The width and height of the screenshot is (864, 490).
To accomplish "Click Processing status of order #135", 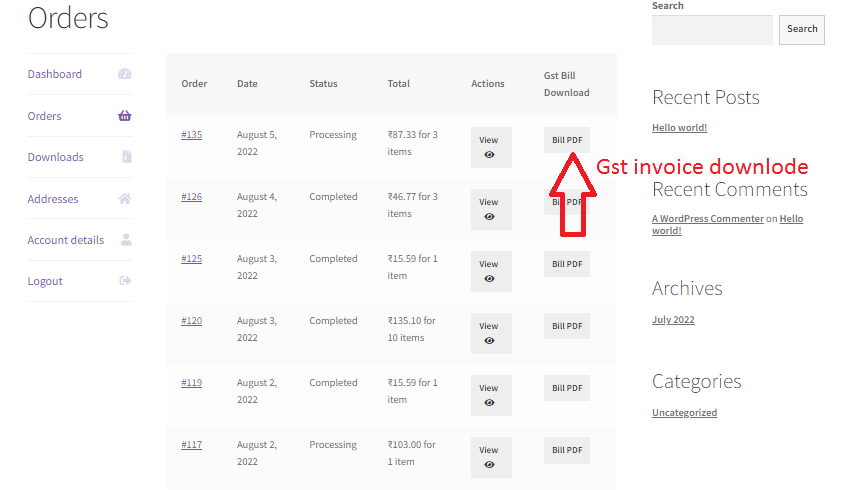I will coord(333,134).
